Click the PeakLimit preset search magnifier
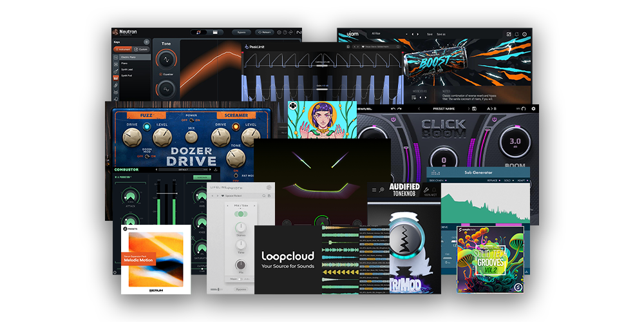The width and height of the screenshot is (644, 322). (x=398, y=46)
